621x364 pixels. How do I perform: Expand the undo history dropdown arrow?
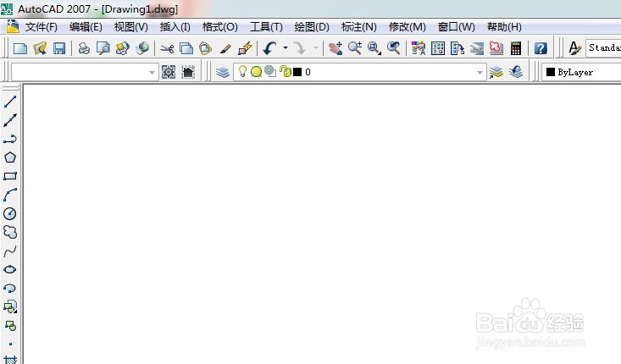click(x=286, y=48)
